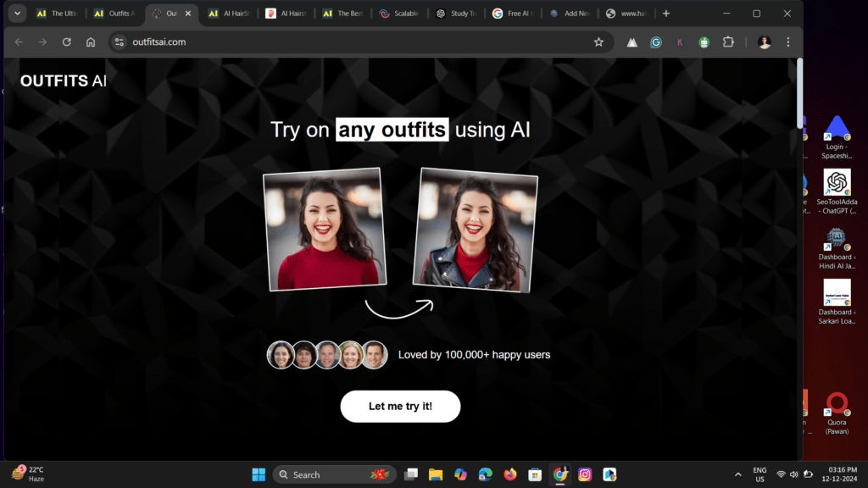868x488 pixels.
Task: Open the Extensions puzzle menu
Action: pyautogui.click(x=728, y=42)
